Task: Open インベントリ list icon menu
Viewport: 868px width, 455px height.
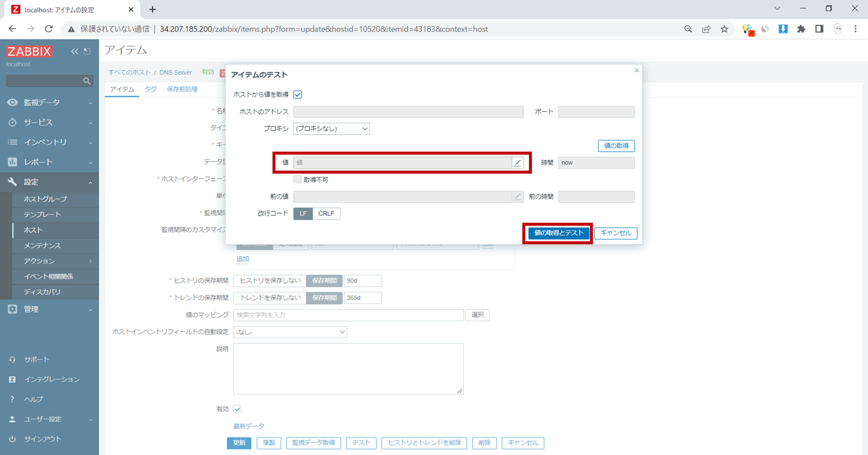Action: (12, 142)
